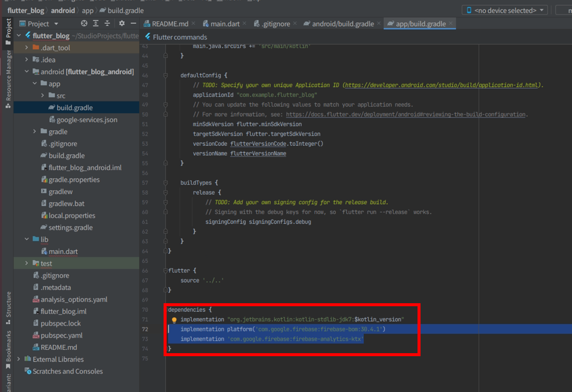Select google-services.json file
The width and height of the screenshot is (572, 392).
point(83,120)
